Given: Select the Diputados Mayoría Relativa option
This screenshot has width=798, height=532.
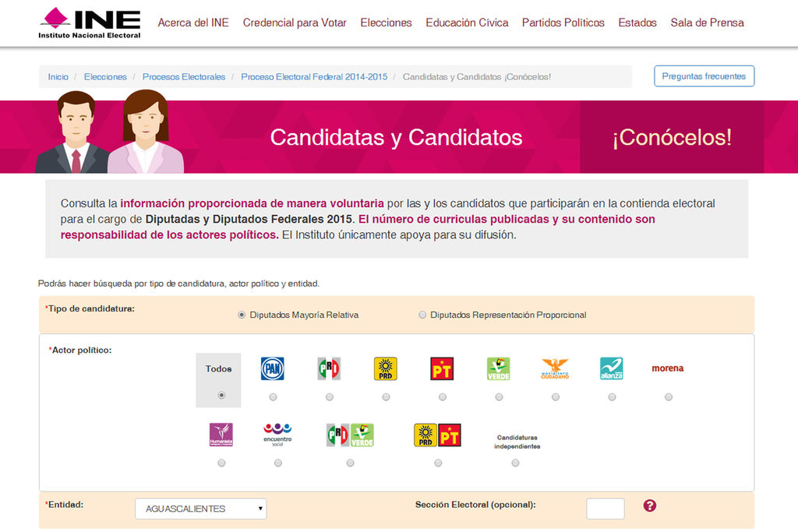Looking at the screenshot, I should point(242,315).
